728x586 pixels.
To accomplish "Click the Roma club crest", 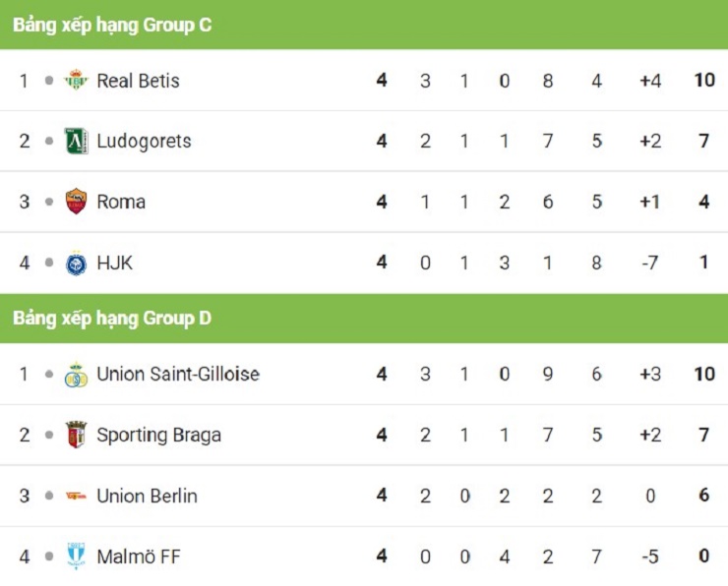I will pos(76,202).
